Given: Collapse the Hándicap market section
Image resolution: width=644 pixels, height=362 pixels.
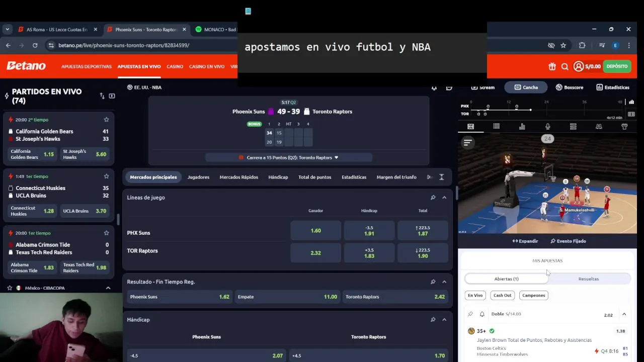Looking at the screenshot, I should pyautogui.click(x=444, y=319).
